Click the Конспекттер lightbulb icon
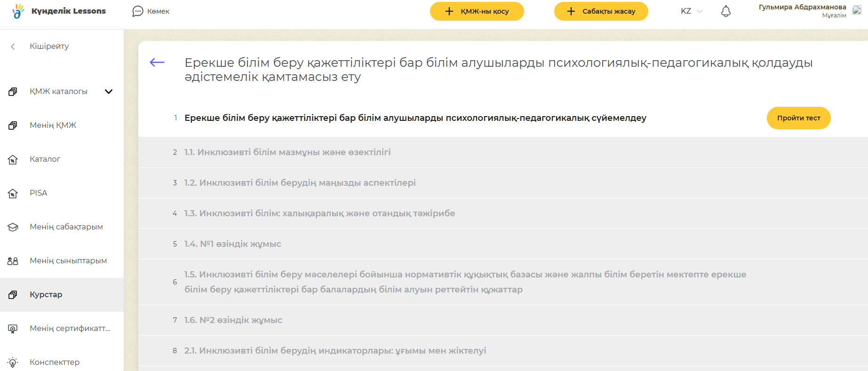This screenshot has width=868, height=371. pyautogui.click(x=13, y=363)
